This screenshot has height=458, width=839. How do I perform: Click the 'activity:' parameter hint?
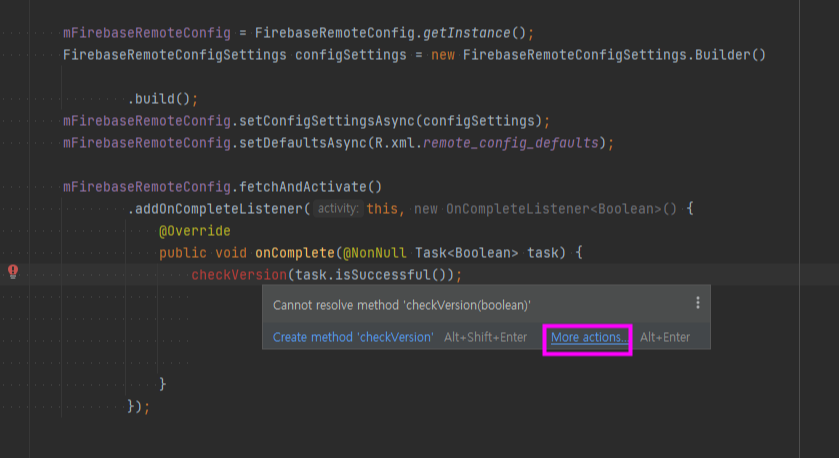point(338,209)
